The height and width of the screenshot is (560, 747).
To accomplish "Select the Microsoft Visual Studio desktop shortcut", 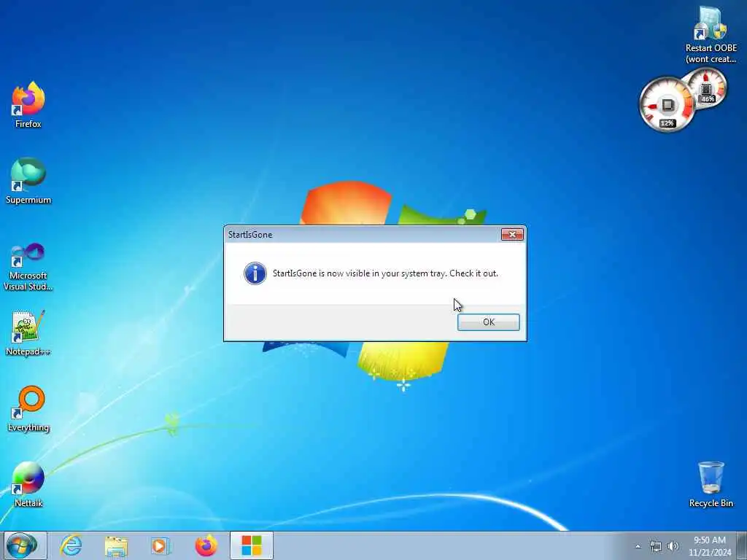I will click(28, 267).
